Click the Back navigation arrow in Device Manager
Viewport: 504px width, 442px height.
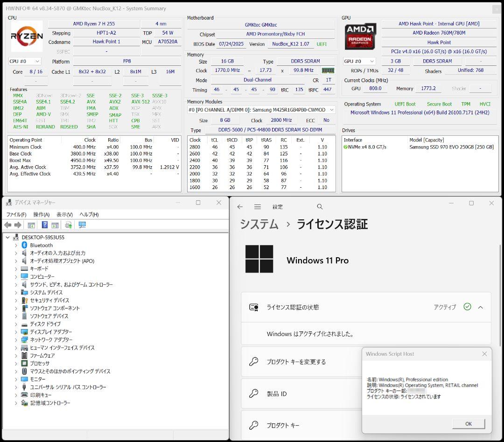[x=7, y=225]
